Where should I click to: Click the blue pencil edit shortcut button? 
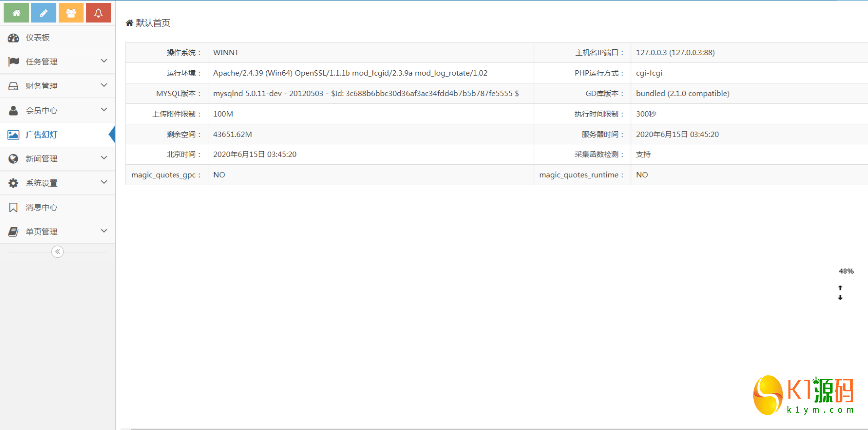click(44, 13)
